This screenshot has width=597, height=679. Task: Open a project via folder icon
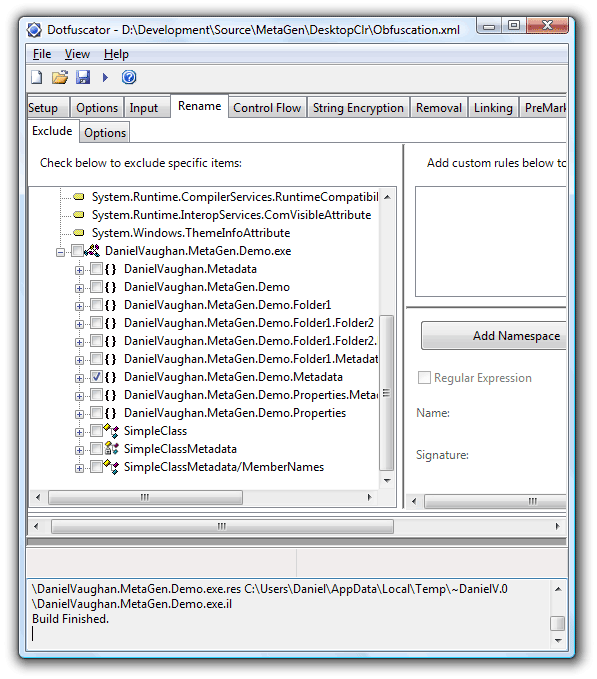click(60, 78)
